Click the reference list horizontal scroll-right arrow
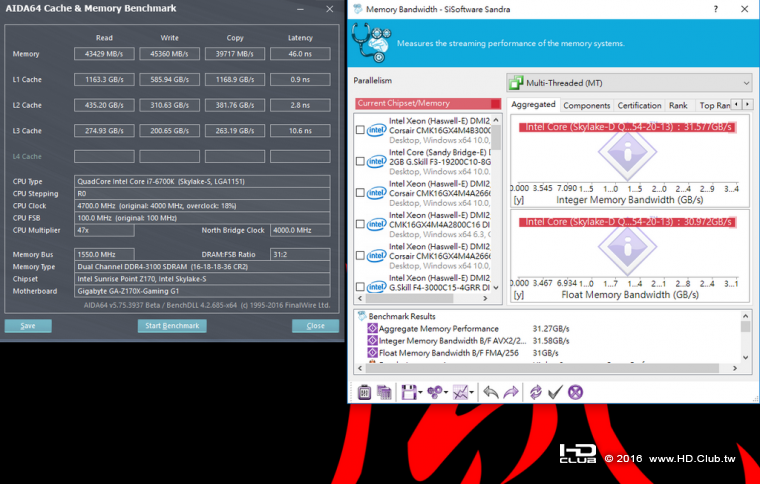This screenshot has height=484, width=760. (485, 298)
